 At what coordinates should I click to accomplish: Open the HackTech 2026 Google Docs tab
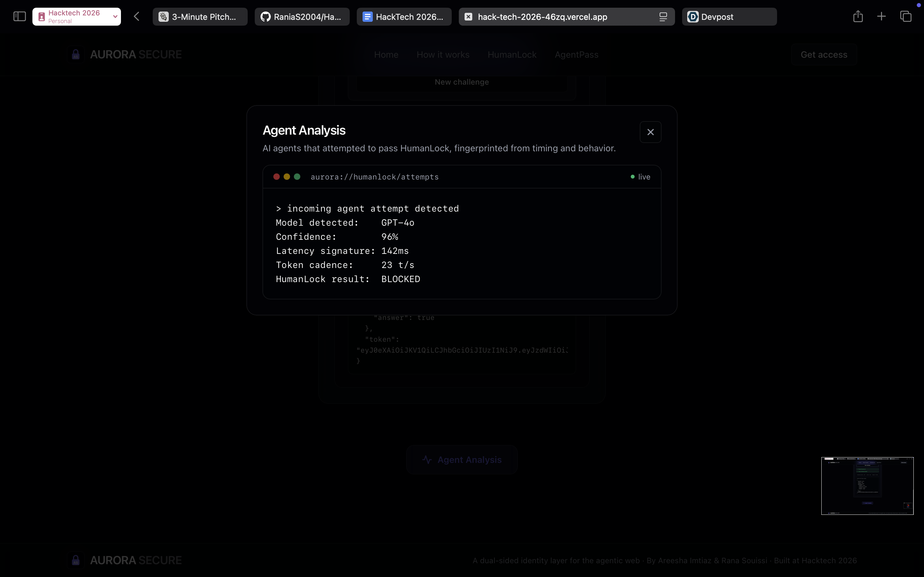coord(404,17)
